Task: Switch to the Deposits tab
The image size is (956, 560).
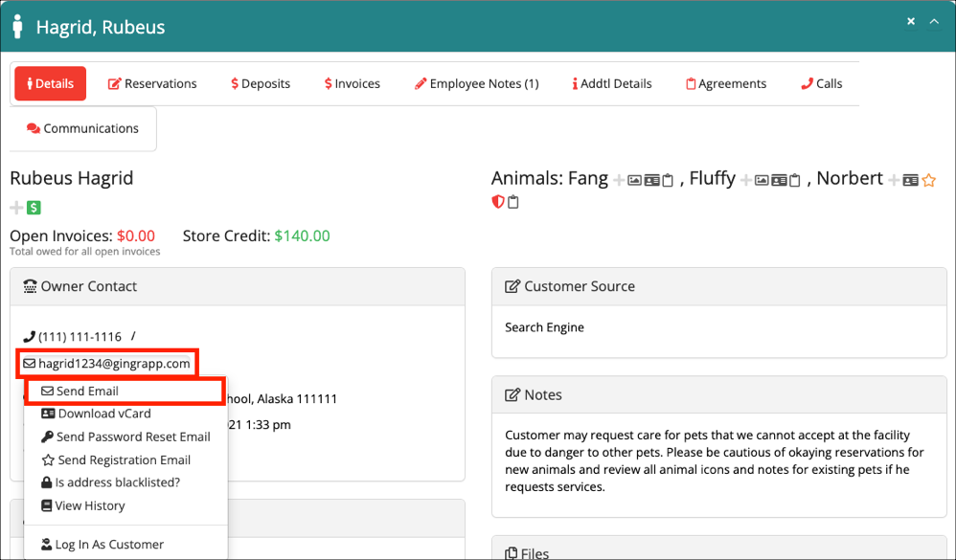Action: (261, 83)
